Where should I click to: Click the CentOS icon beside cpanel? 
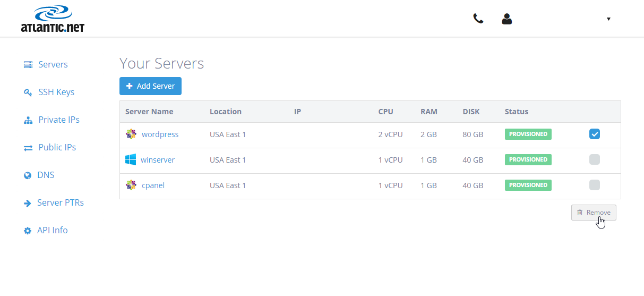[x=131, y=185]
